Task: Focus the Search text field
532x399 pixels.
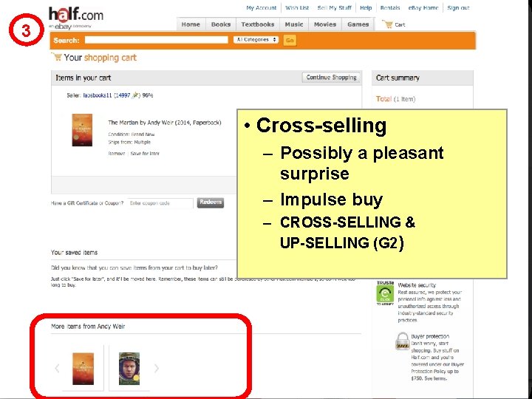Action: [157, 40]
